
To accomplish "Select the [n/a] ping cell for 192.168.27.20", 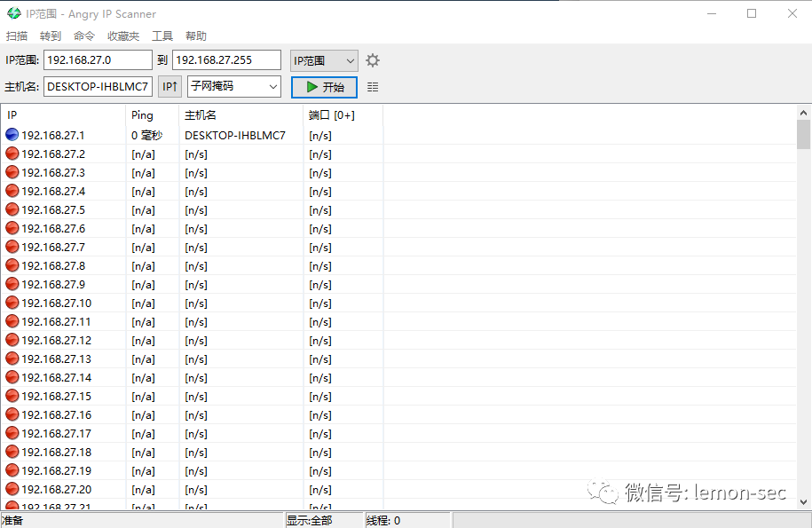I will 143,490.
